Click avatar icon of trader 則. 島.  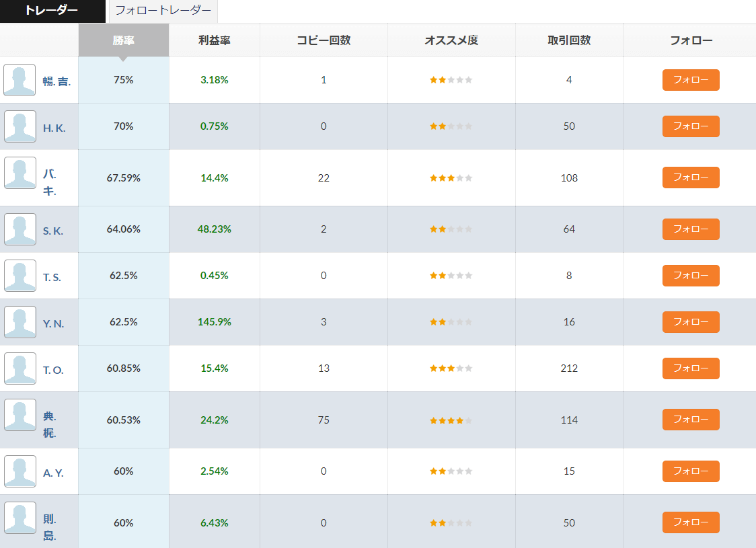20,518
